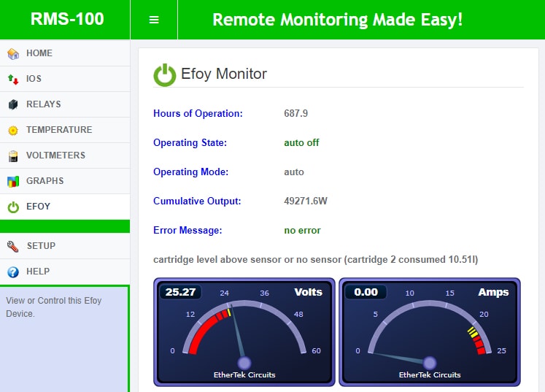Viewport: 545px width, 392px height.
Task: Click the RMS-100 logo title
Action: pos(67,19)
